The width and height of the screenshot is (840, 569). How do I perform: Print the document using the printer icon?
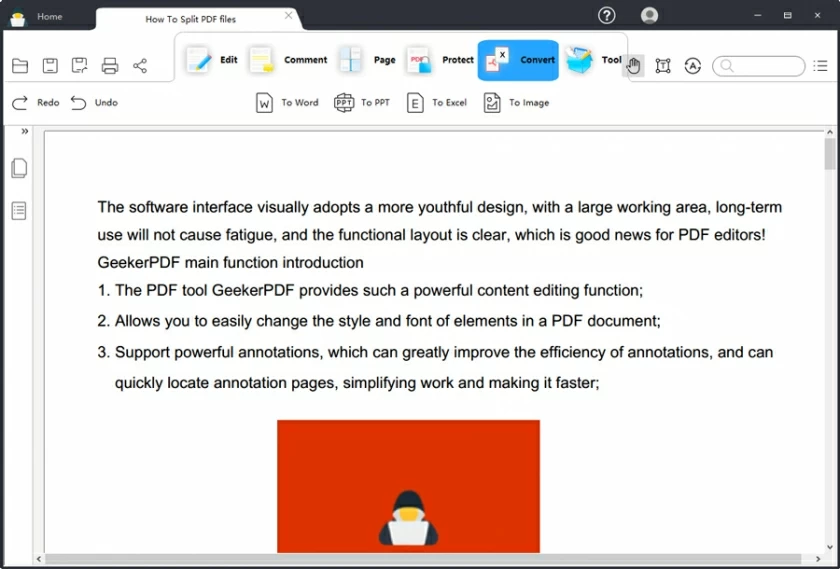pyautogui.click(x=110, y=66)
